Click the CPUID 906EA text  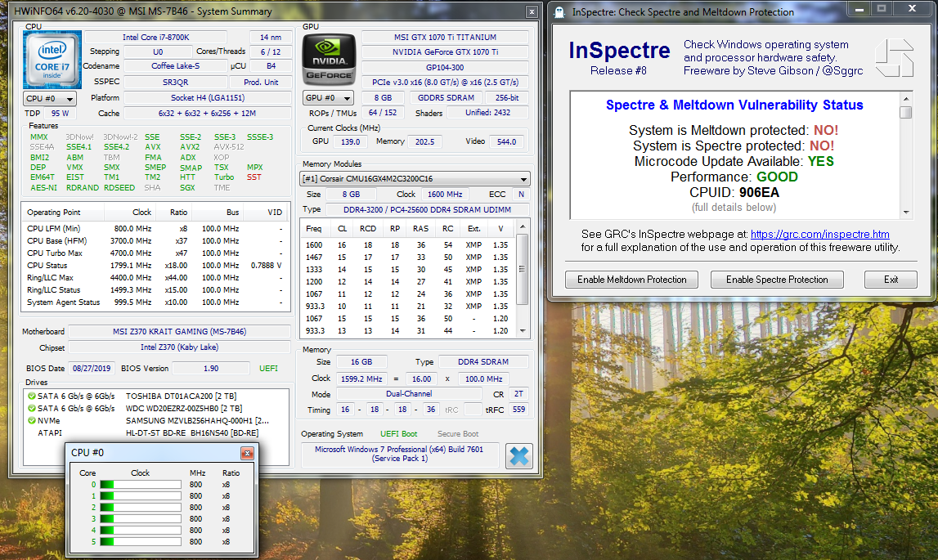pos(734,192)
